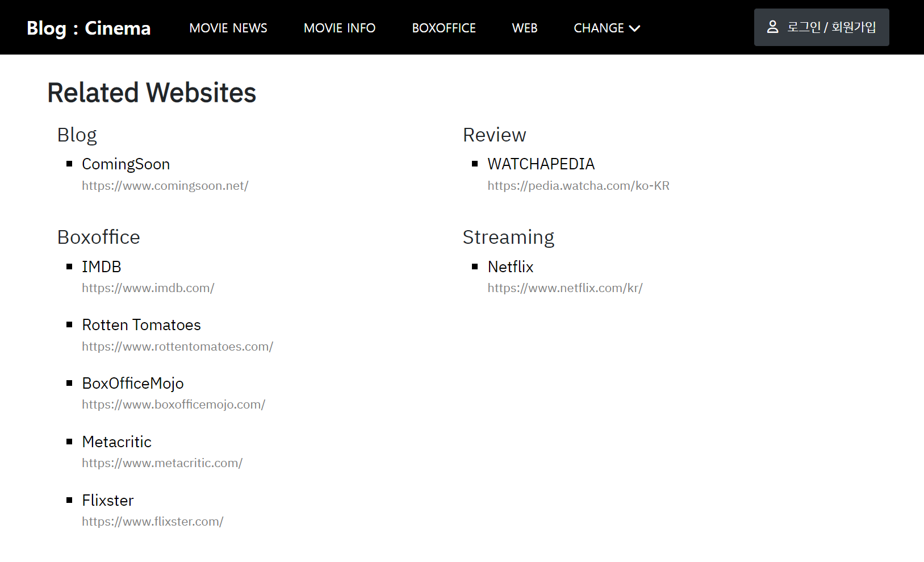Open the WATCHAPEDIA review link
This screenshot has width=924, height=562.
[x=541, y=164]
